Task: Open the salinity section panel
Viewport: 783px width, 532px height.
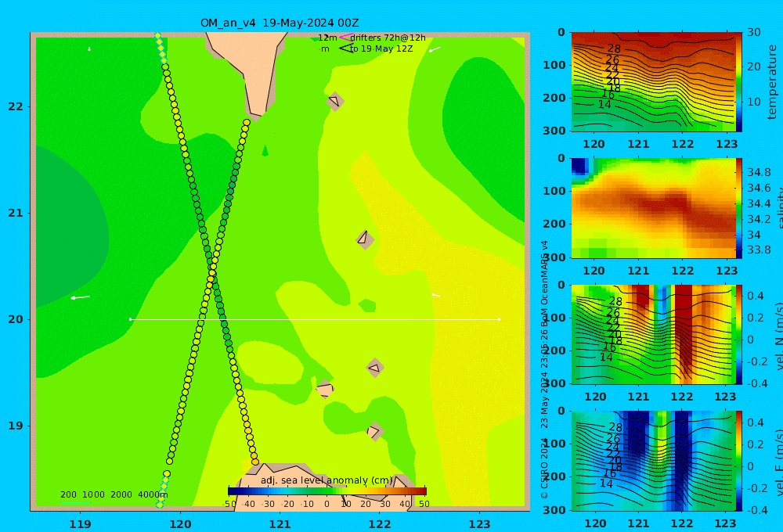Action: coord(653,208)
